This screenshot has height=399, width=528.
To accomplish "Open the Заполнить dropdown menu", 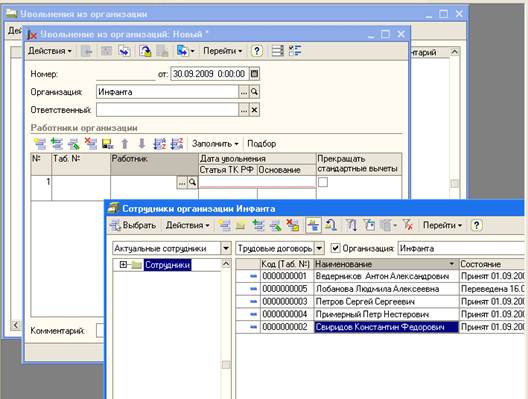I will pyautogui.click(x=215, y=144).
